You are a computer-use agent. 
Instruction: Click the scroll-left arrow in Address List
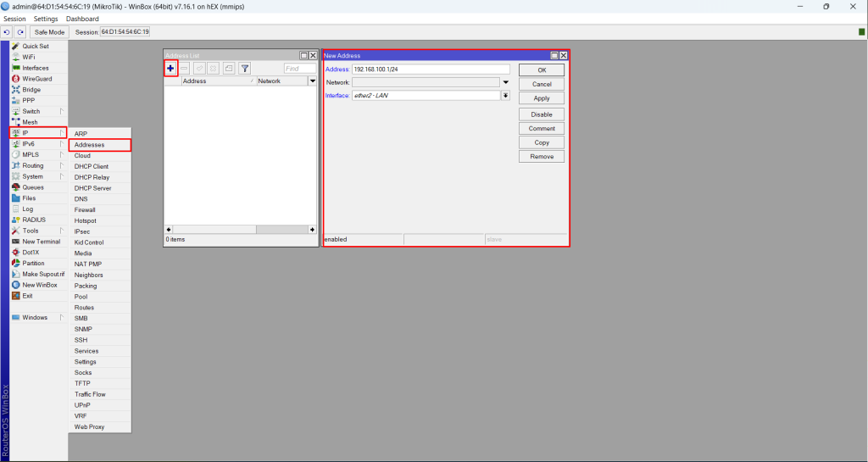pos(169,230)
